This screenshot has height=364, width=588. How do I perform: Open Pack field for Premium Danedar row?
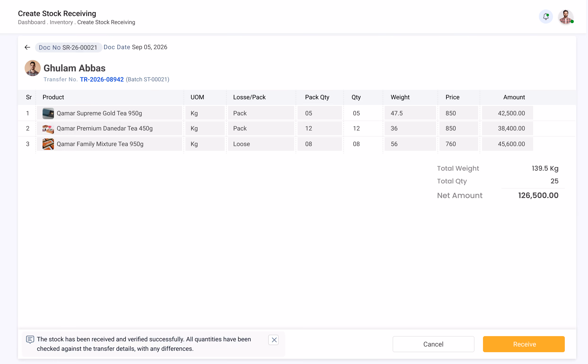pos(261,128)
